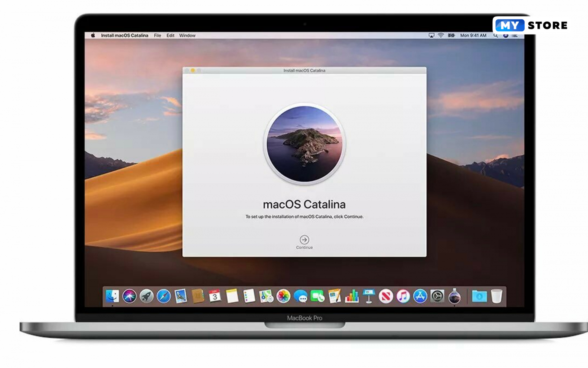Open Safari compass icon in Dock
588x368 pixels.
(x=163, y=296)
